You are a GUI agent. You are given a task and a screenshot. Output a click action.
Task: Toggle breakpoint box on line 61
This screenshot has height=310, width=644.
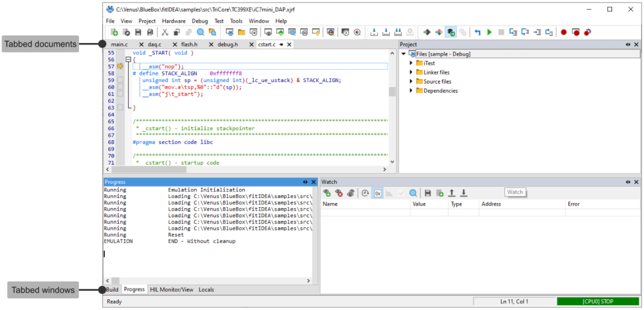[x=120, y=94]
